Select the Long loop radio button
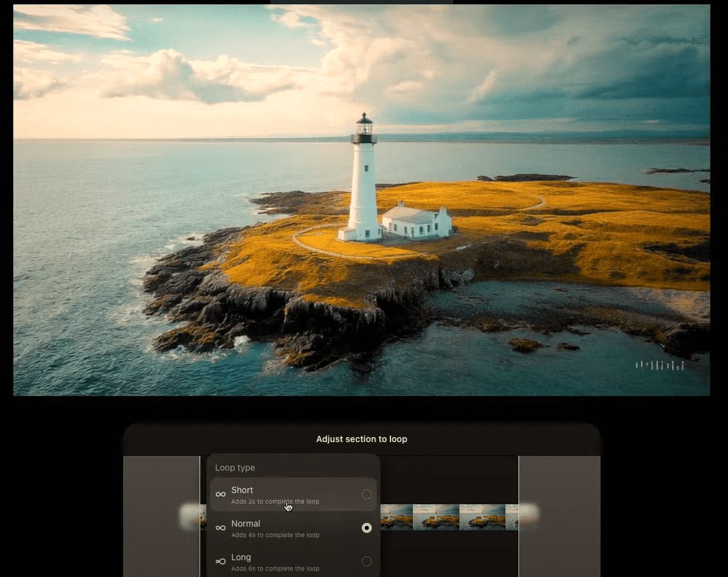The width and height of the screenshot is (728, 577). point(367,561)
